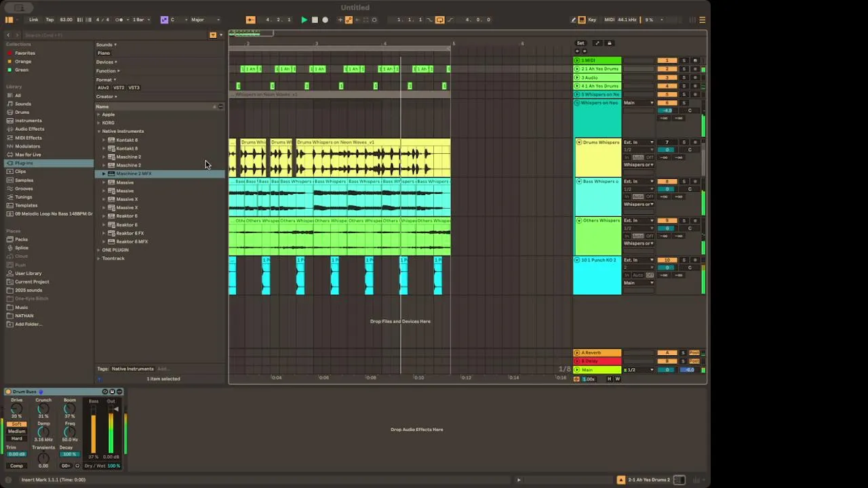Open the Max for Live category
The image size is (868, 488).
28,155
